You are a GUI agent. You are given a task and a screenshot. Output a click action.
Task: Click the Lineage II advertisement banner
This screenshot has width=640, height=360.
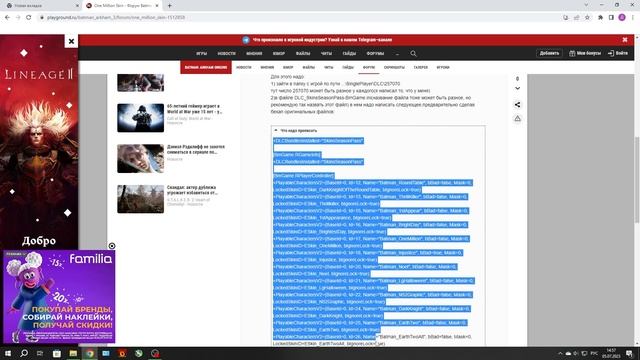coord(39,142)
